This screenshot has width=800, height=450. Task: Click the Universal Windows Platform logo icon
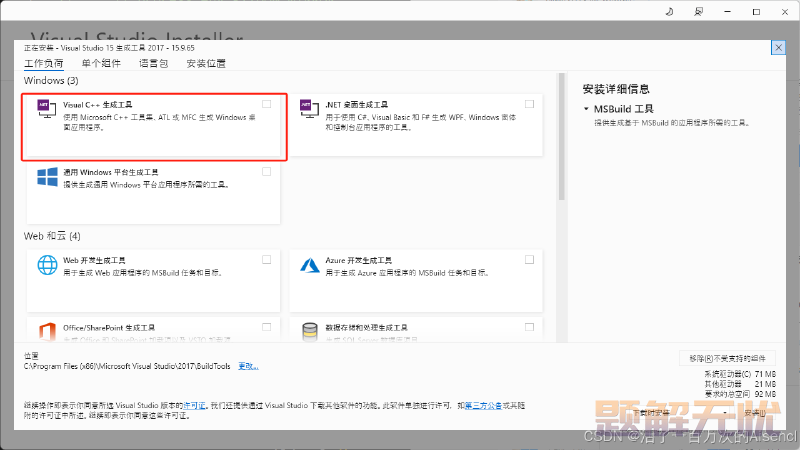click(47, 177)
